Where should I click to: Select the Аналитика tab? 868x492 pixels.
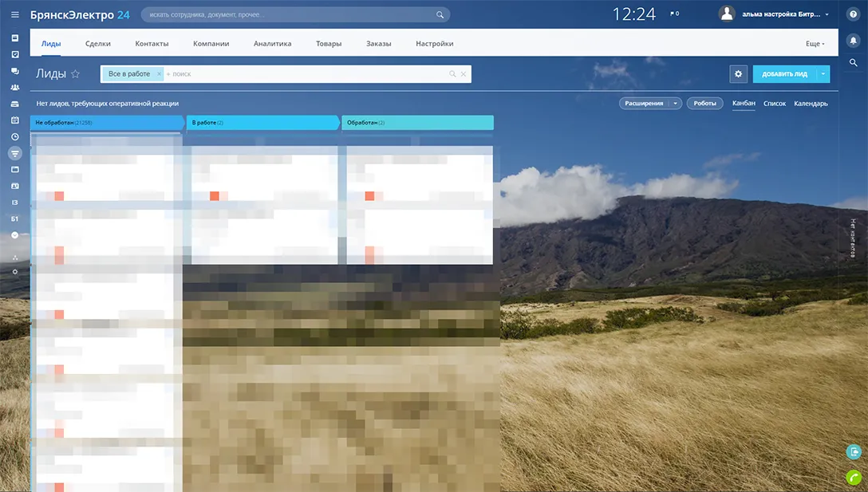pyautogui.click(x=272, y=44)
